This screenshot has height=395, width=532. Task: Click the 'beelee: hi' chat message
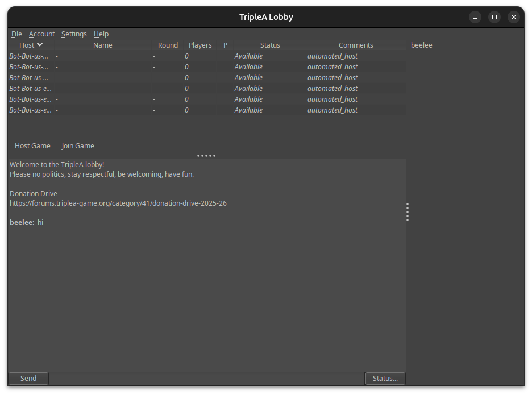coord(27,223)
